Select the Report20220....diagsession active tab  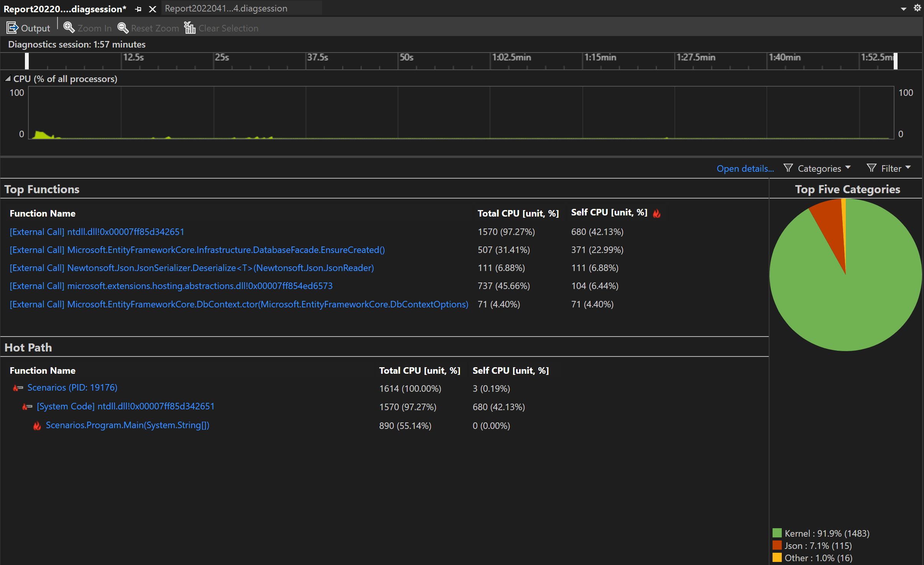click(66, 10)
